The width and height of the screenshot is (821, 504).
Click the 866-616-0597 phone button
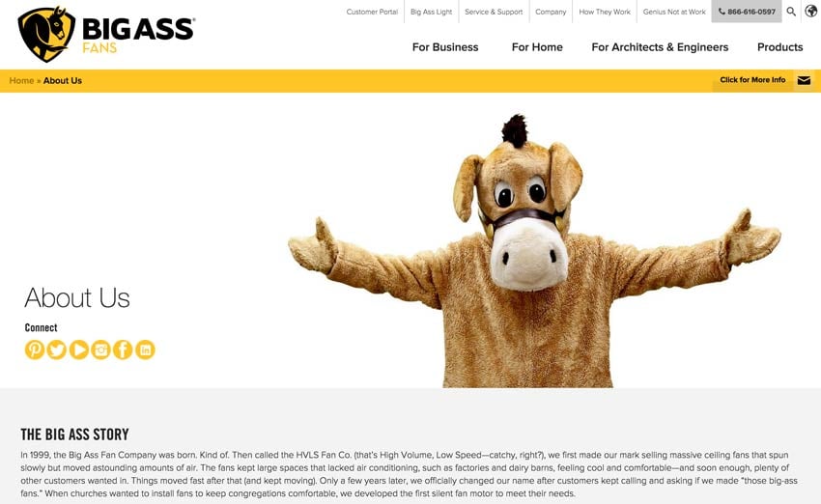tap(746, 12)
